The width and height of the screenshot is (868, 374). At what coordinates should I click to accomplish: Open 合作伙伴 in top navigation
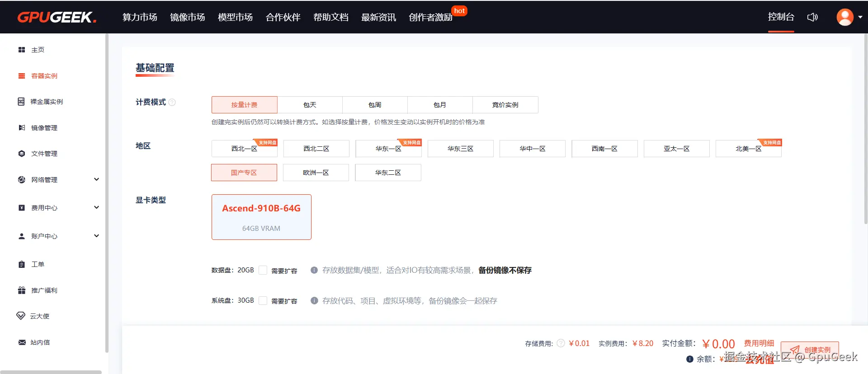click(x=283, y=17)
